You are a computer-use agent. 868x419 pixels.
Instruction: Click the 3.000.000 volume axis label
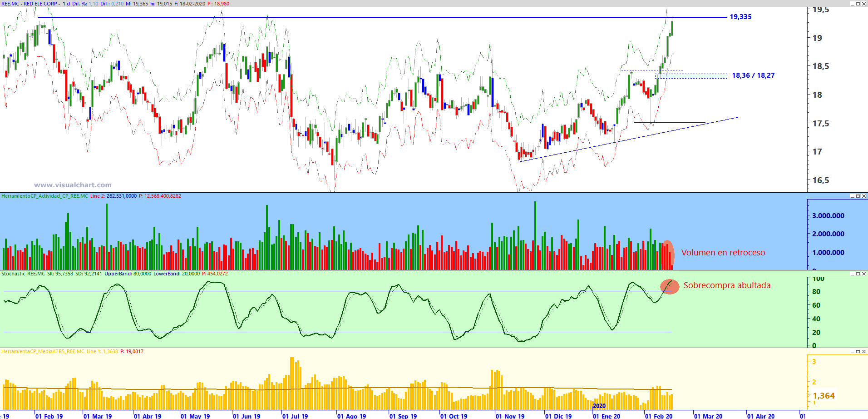[x=828, y=216]
